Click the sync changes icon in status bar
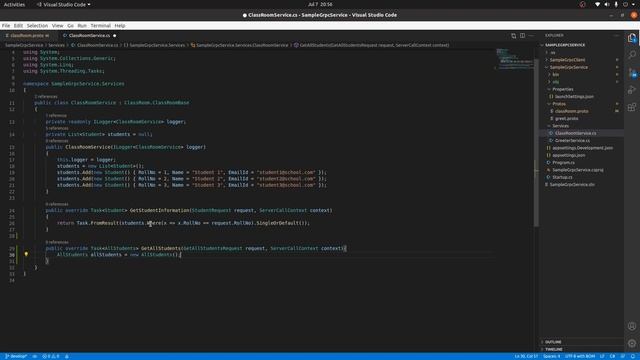640x360 pixels. click(35, 356)
